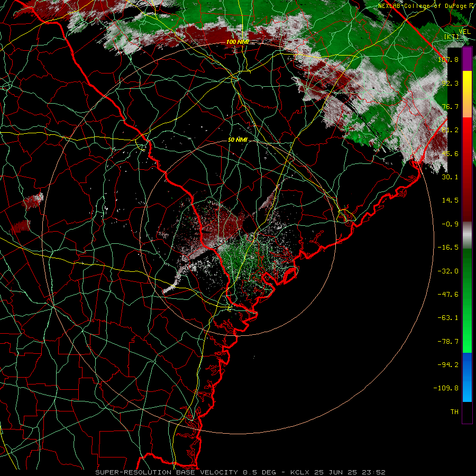Click the -63.1 legend value

click(448, 318)
